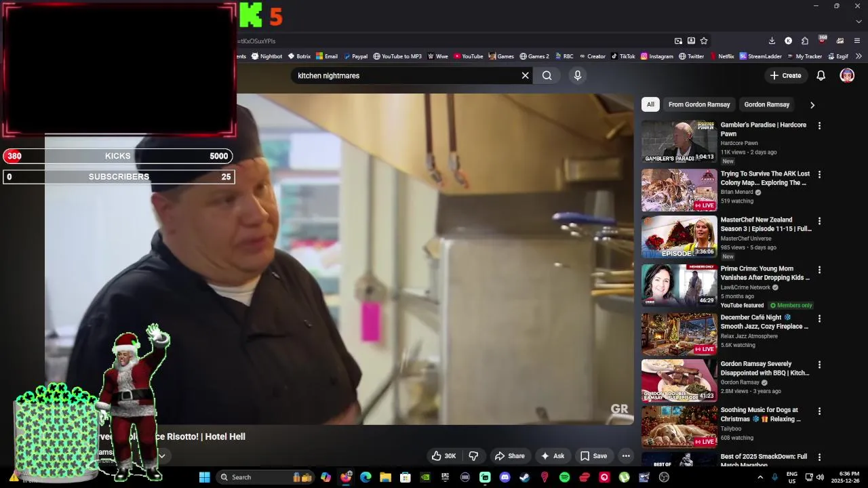Image resolution: width=868 pixels, height=488 pixels.
Task: Open options for Gambler's Paradise video
Action: coord(819,126)
